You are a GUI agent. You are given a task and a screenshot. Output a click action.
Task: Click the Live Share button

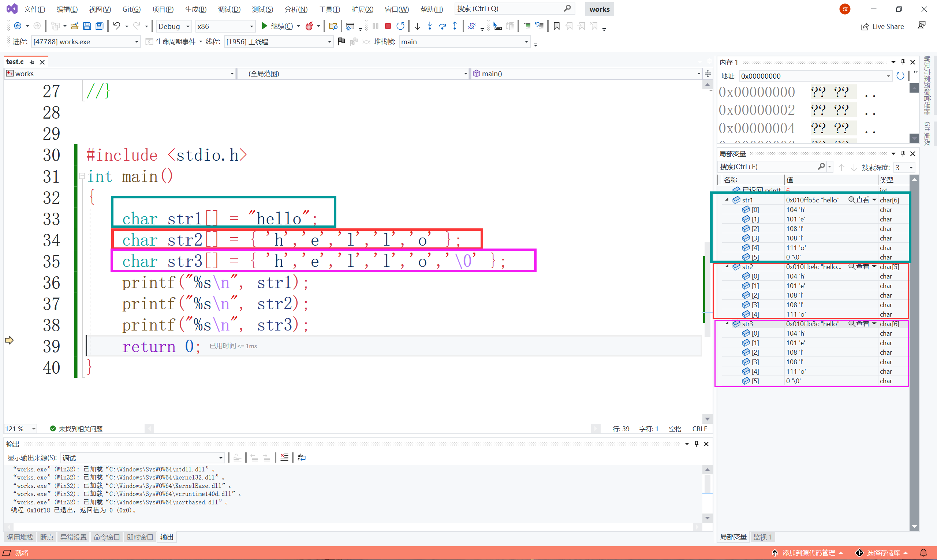tap(882, 26)
